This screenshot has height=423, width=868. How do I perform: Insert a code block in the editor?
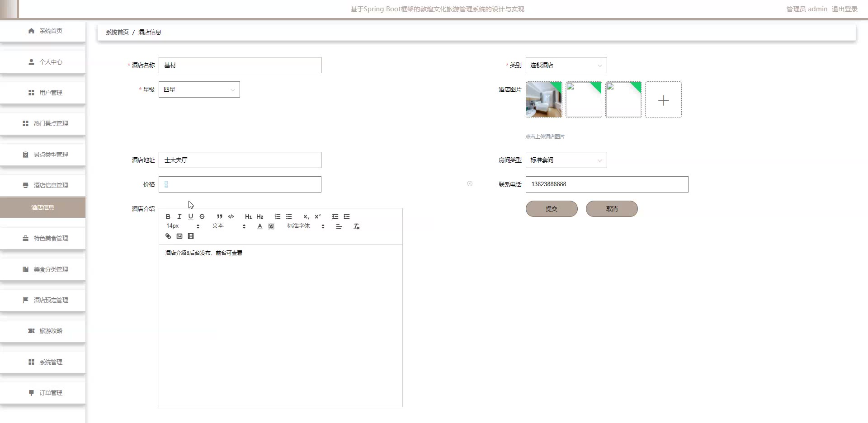click(231, 216)
